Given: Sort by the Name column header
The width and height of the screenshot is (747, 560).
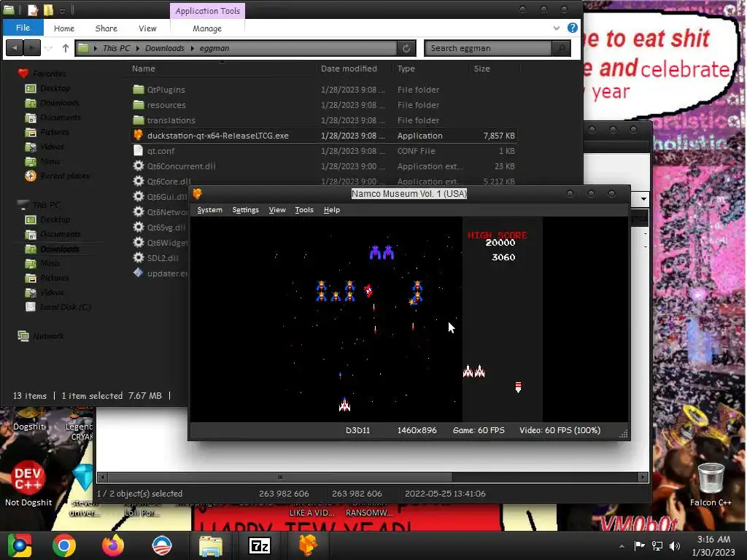Looking at the screenshot, I should click(x=144, y=69).
